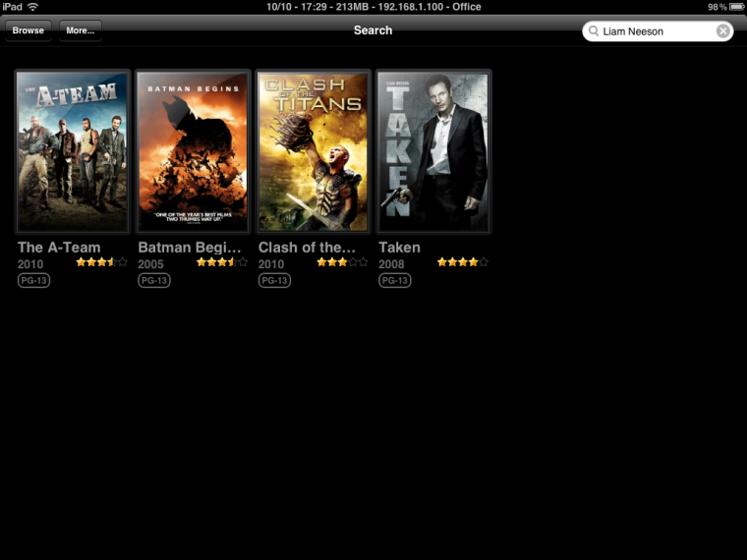Tap the star rating for The A-Team
The image size is (747, 560).
101,262
